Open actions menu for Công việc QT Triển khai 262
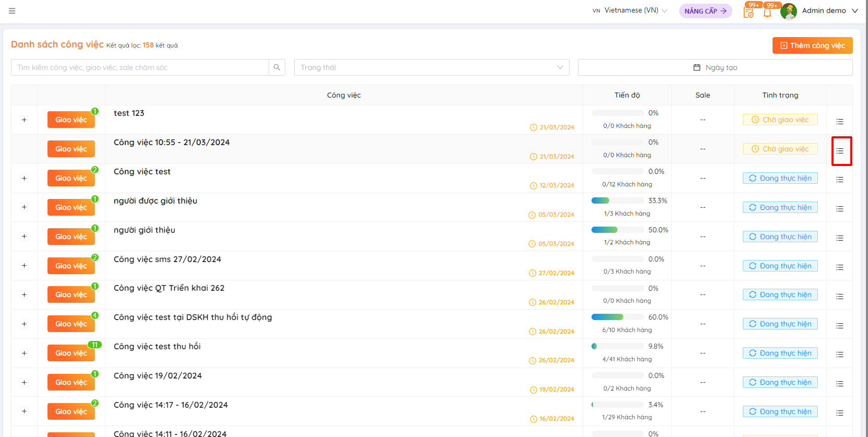Screen dimensions: 868x437 [840, 297]
